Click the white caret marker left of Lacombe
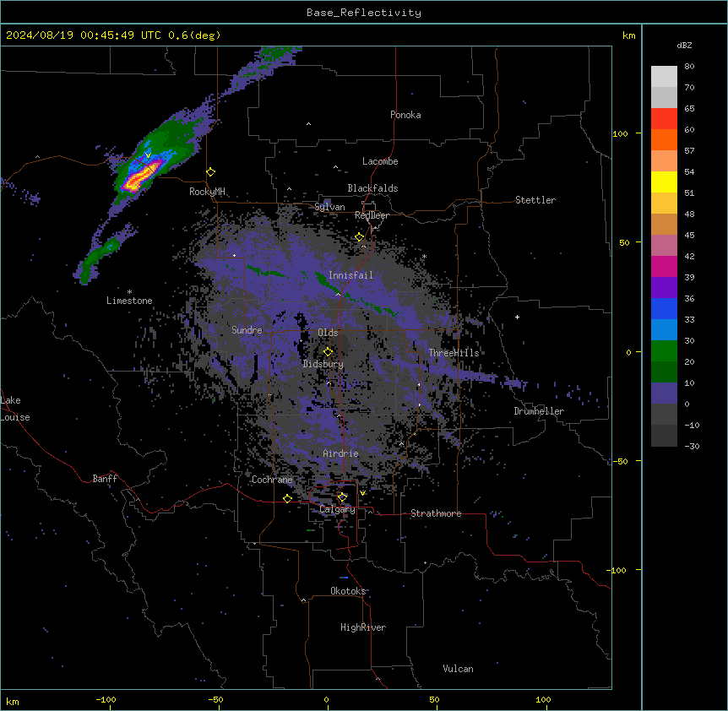Image resolution: width=728 pixels, height=711 pixels. pos(335,167)
